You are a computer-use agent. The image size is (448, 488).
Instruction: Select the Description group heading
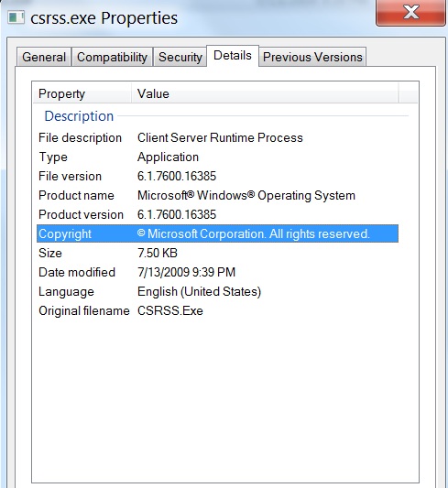tap(79, 116)
